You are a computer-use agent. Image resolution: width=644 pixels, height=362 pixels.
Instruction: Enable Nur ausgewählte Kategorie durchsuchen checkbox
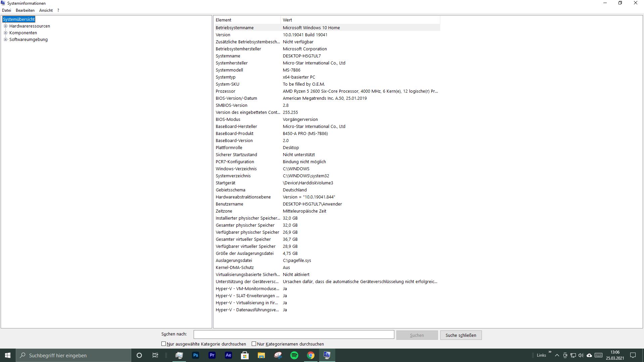click(x=164, y=344)
